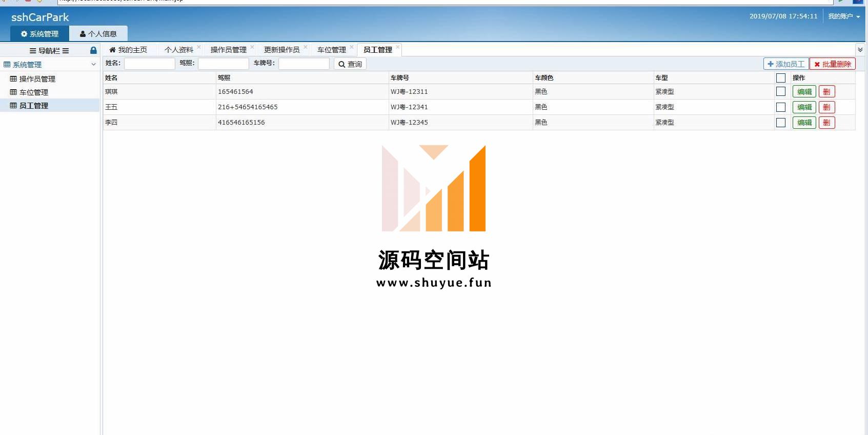Expand the tab list double-chevron
The image size is (868, 435).
[x=860, y=50]
